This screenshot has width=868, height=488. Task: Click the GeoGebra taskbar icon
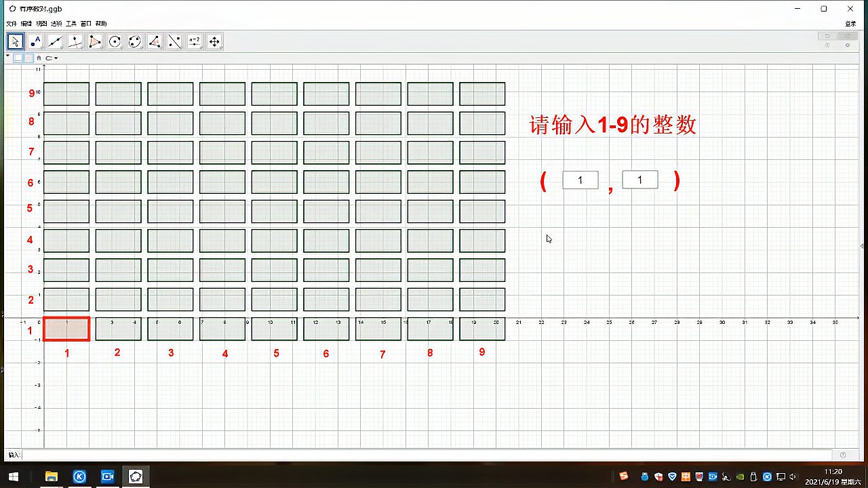pyautogui.click(x=136, y=476)
